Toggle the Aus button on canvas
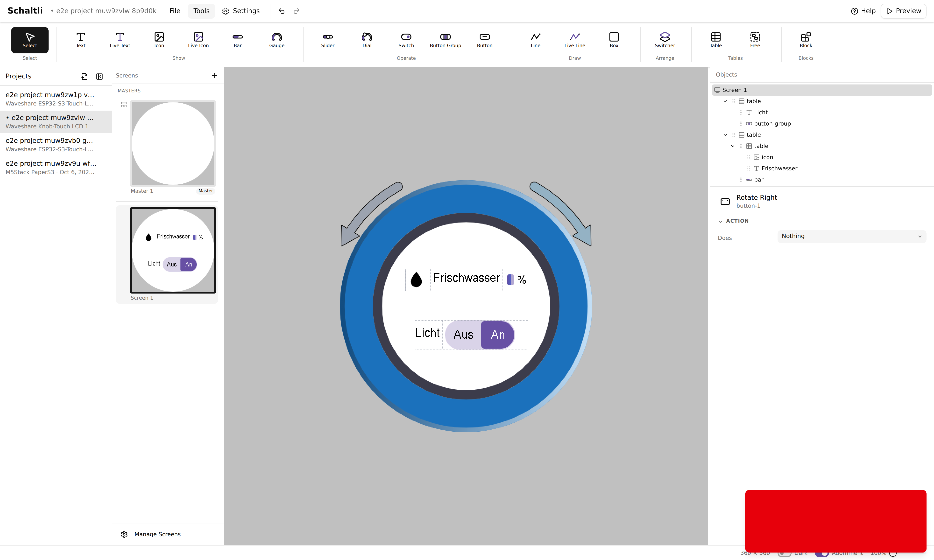Viewport: 934px width, 560px height. (x=463, y=335)
